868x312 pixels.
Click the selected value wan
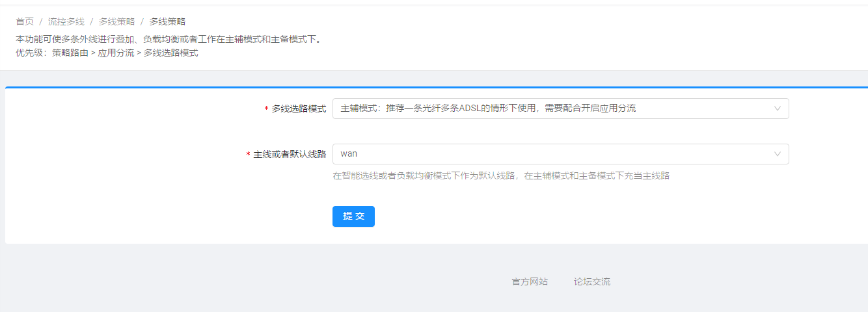tap(349, 154)
